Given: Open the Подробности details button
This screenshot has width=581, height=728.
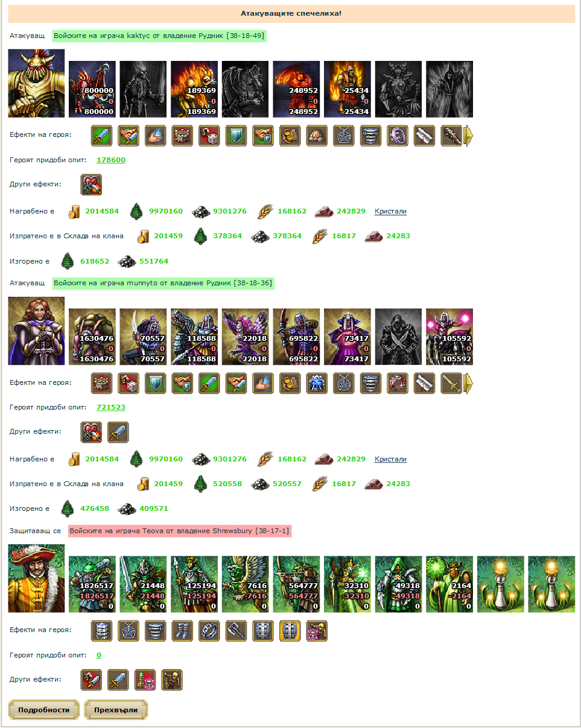Looking at the screenshot, I should point(43,710).
